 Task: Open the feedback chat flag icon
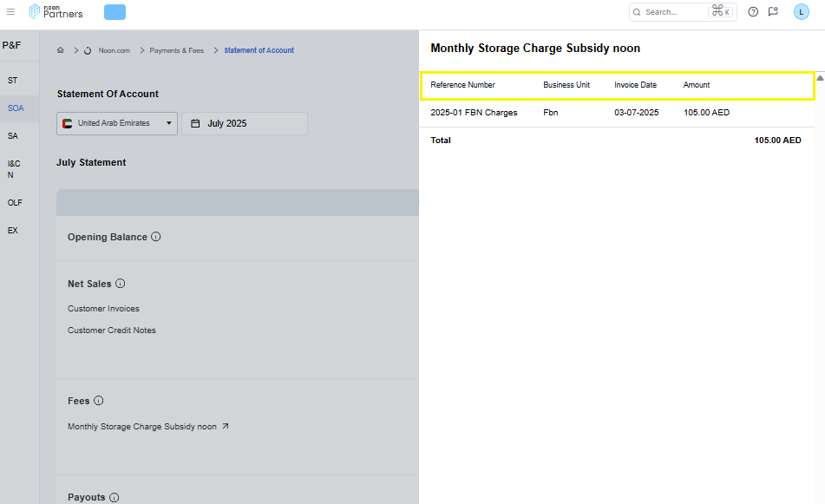[773, 11]
